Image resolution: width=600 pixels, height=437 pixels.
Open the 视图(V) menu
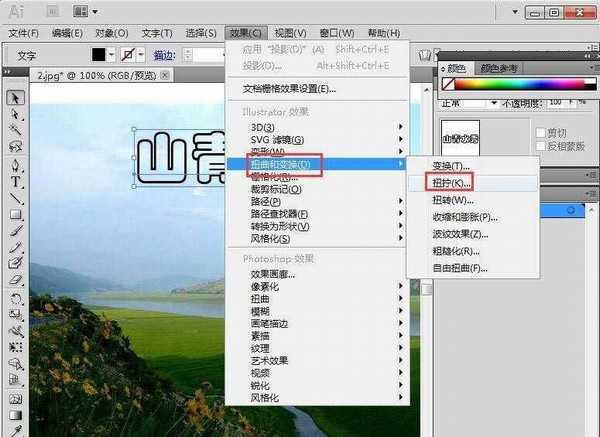tap(292, 33)
